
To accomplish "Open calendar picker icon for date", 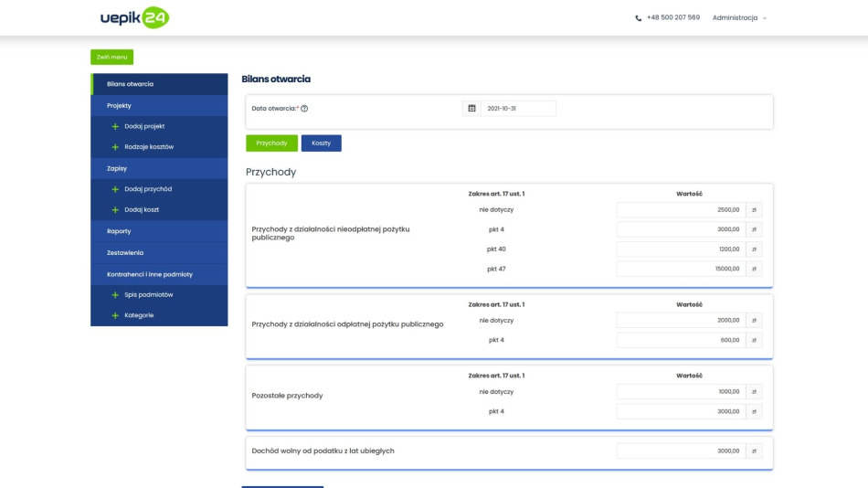I will tap(471, 109).
